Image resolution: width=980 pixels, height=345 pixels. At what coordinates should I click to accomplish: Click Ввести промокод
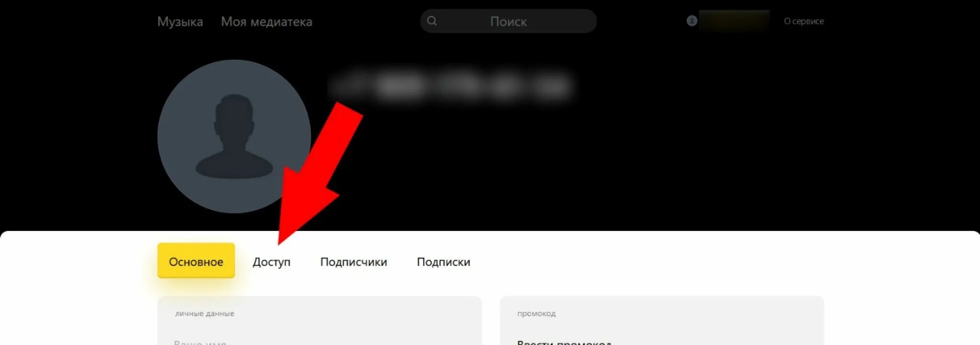point(564,342)
